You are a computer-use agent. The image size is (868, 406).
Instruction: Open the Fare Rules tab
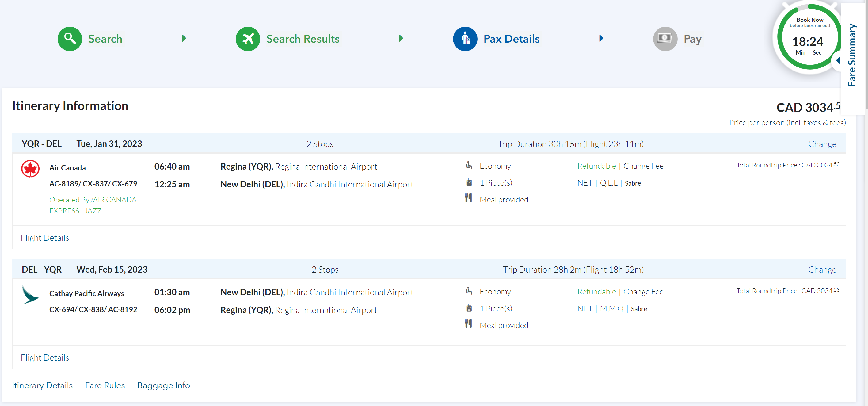(105, 385)
